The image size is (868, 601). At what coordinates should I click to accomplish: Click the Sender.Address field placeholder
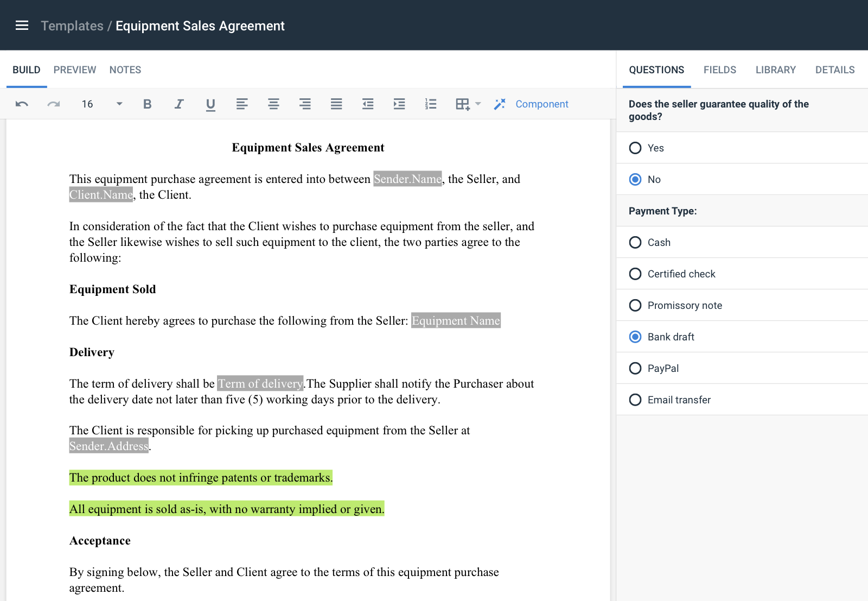pyautogui.click(x=108, y=446)
